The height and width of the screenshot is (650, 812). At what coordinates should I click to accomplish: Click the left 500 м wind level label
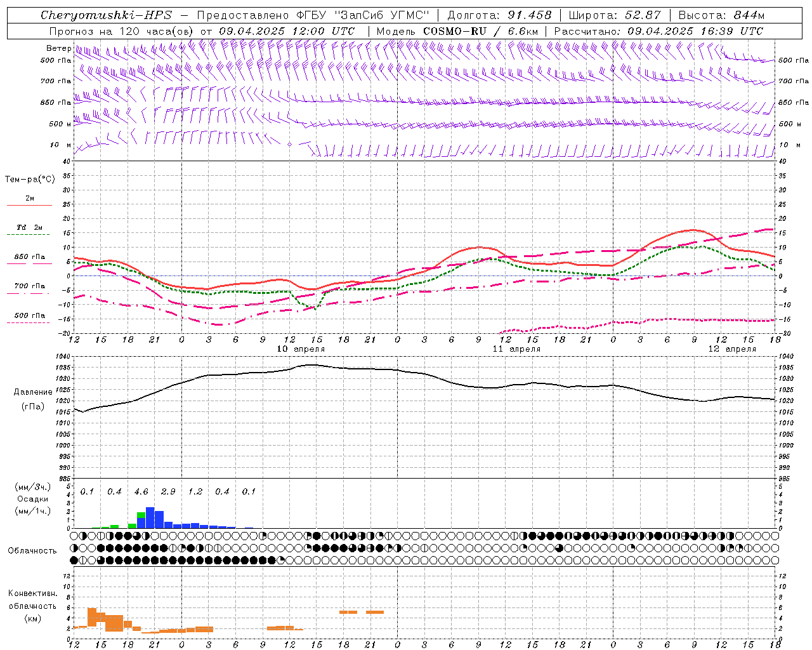(60, 124)
